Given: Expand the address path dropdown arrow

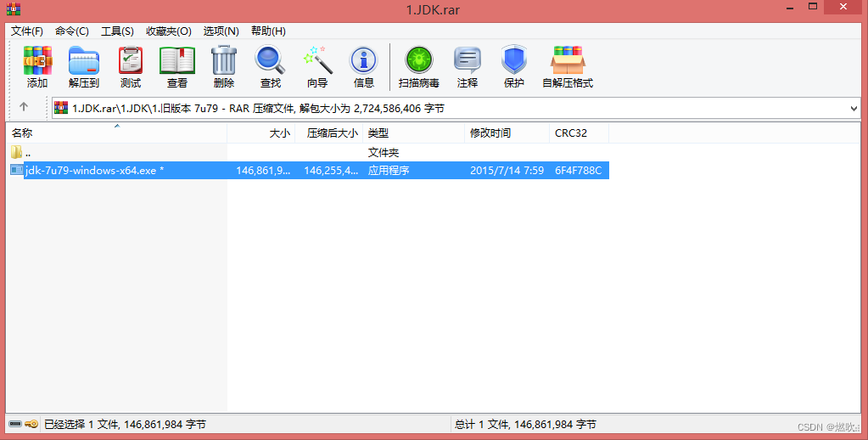Looking at the screenshot, I should [854, 109].
